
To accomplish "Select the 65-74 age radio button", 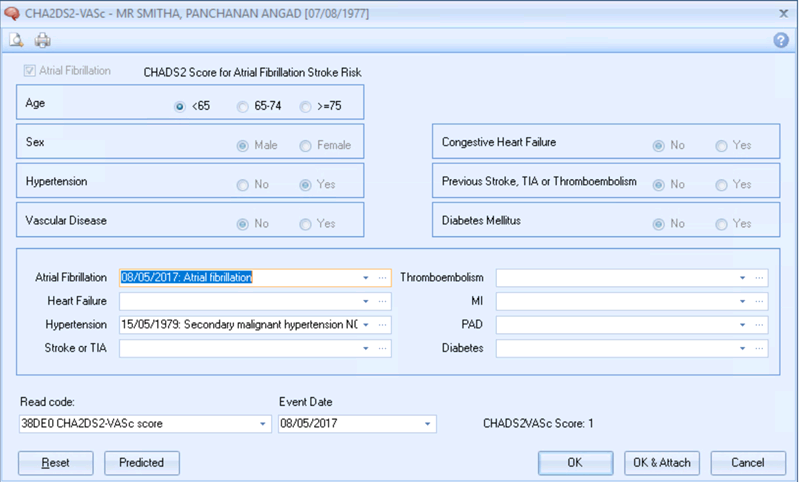I will tap(243, 105).
